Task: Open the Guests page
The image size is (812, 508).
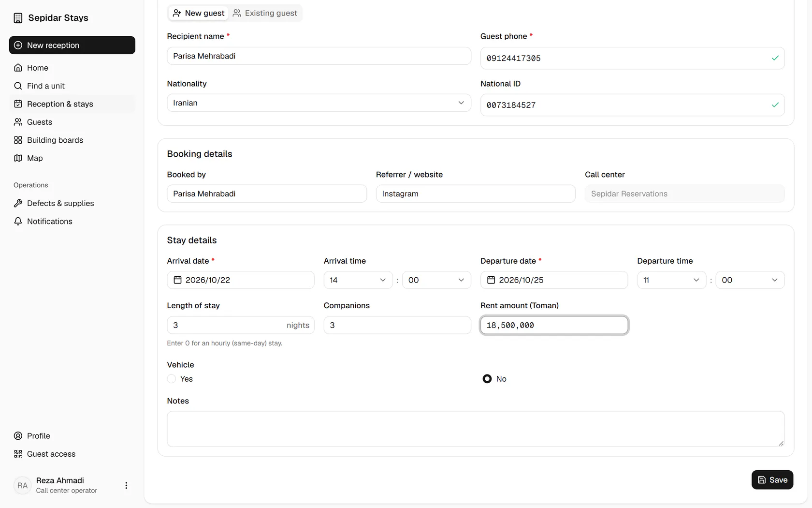Action: tap(72, 122)
